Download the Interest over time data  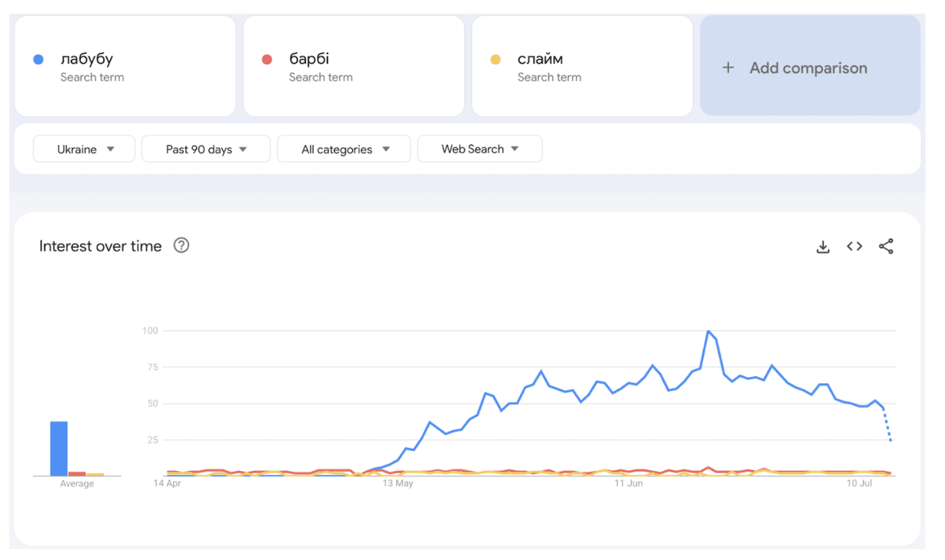pos(822,247)
